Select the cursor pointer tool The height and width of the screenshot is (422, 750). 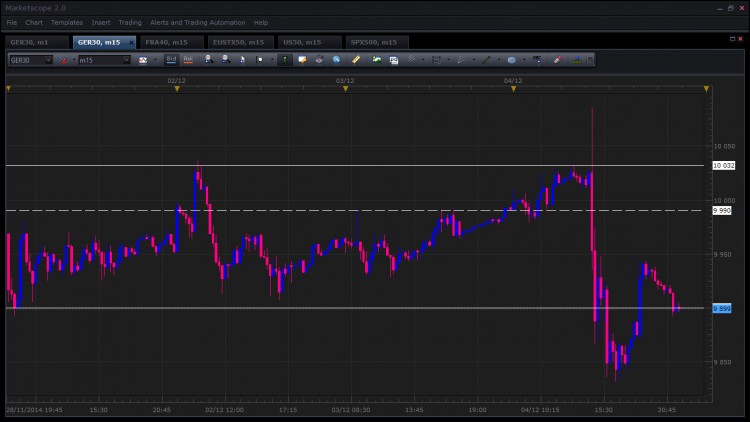(x=243, y=60)
